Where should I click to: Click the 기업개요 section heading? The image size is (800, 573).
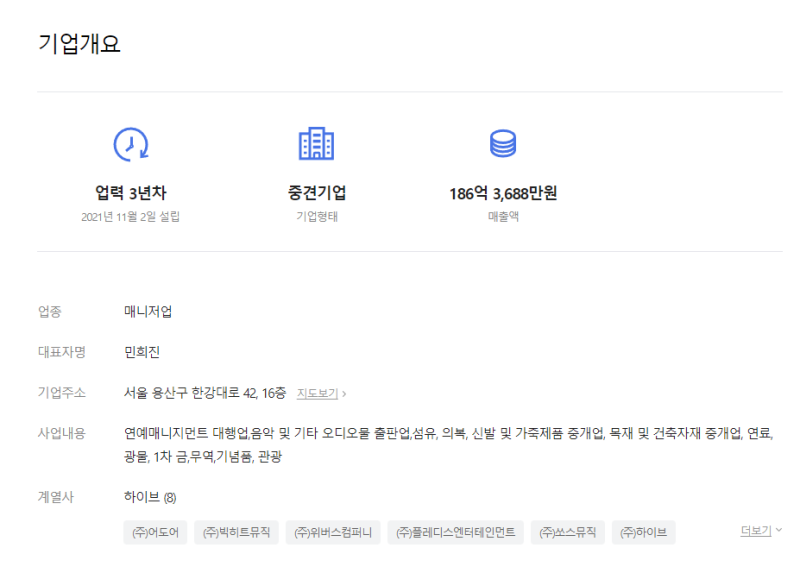(79, 44)
